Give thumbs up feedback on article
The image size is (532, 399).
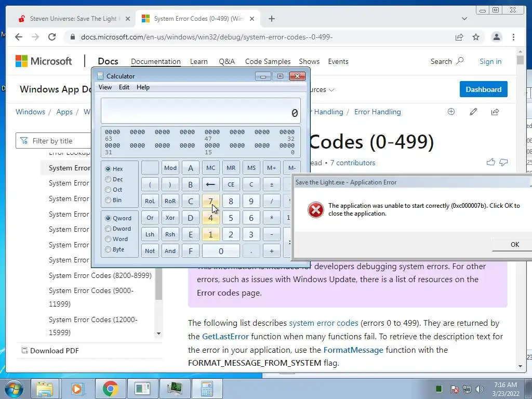pos(490,162)
